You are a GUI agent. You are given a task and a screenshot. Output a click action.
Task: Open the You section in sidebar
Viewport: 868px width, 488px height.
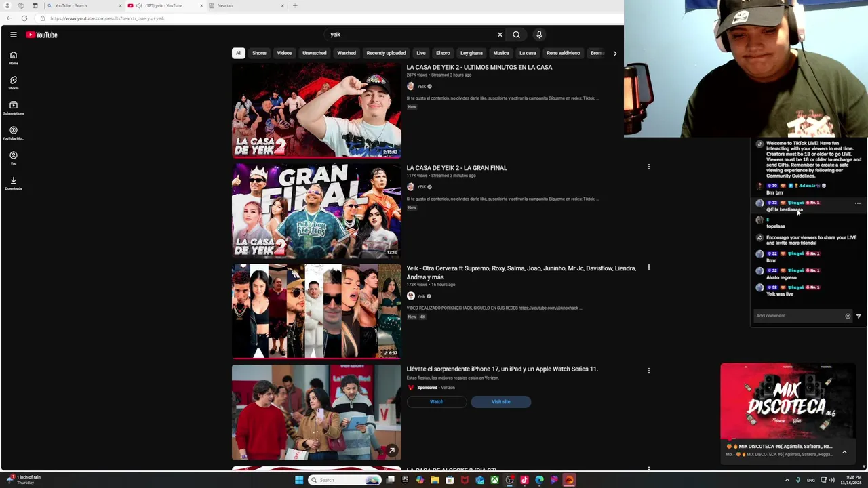coord(13,158)
